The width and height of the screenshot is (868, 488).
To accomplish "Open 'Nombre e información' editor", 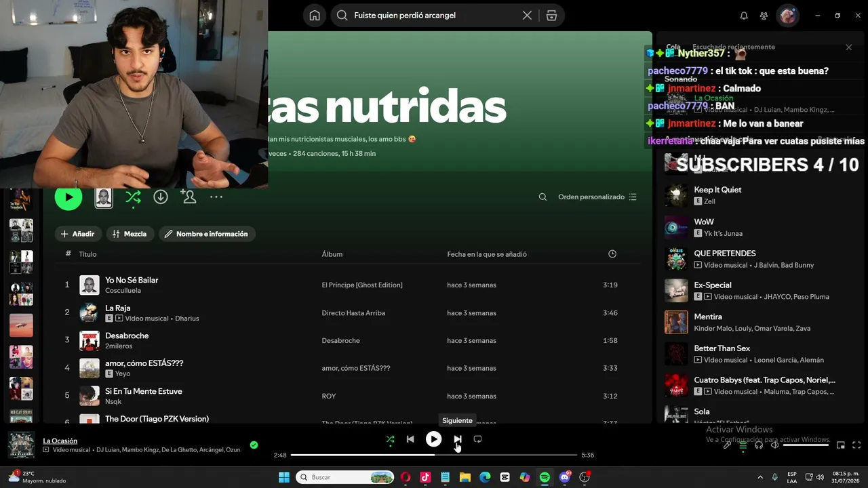I will [x=207, y=234].
